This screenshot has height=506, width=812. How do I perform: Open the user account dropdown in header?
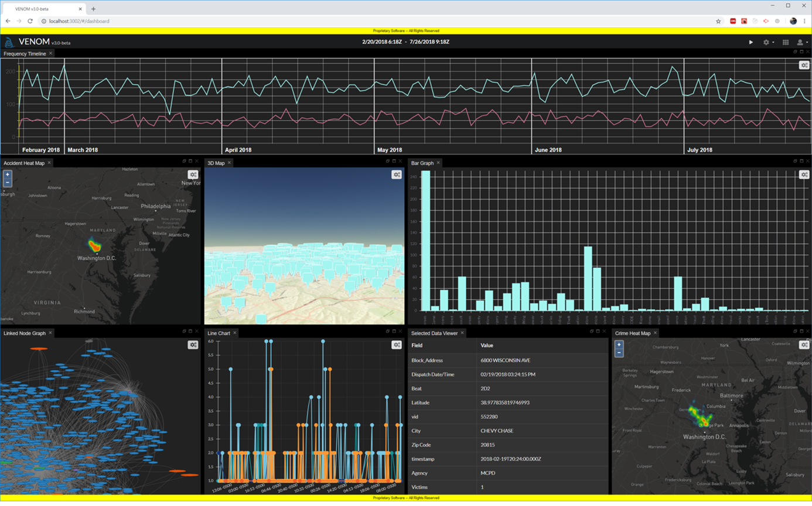(x=802, y=42)
